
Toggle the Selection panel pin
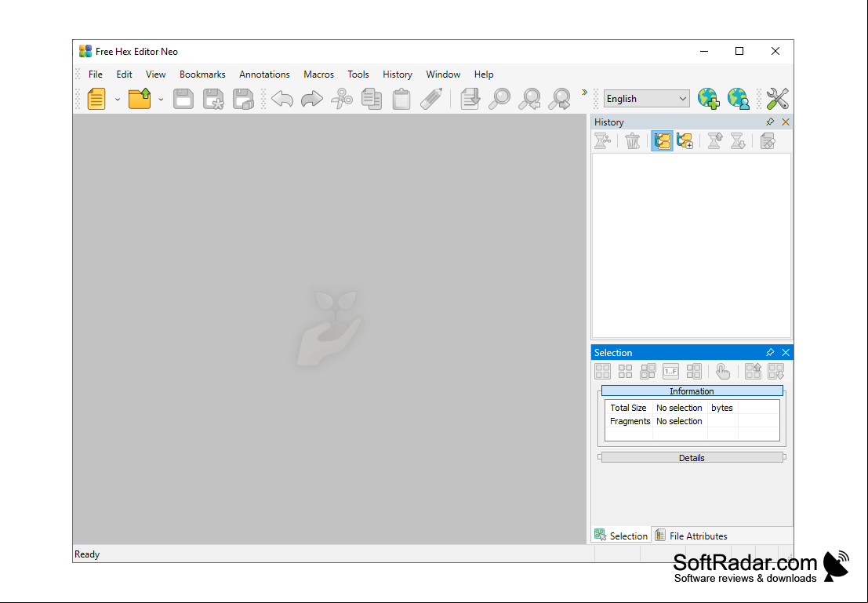pyautogui.click(x=770, y=352)
